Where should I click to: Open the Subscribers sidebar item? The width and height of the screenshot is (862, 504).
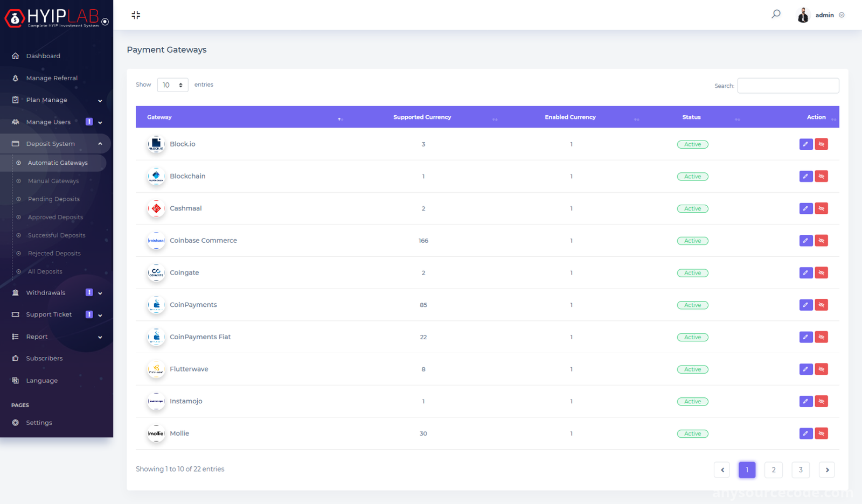[44, 358]
